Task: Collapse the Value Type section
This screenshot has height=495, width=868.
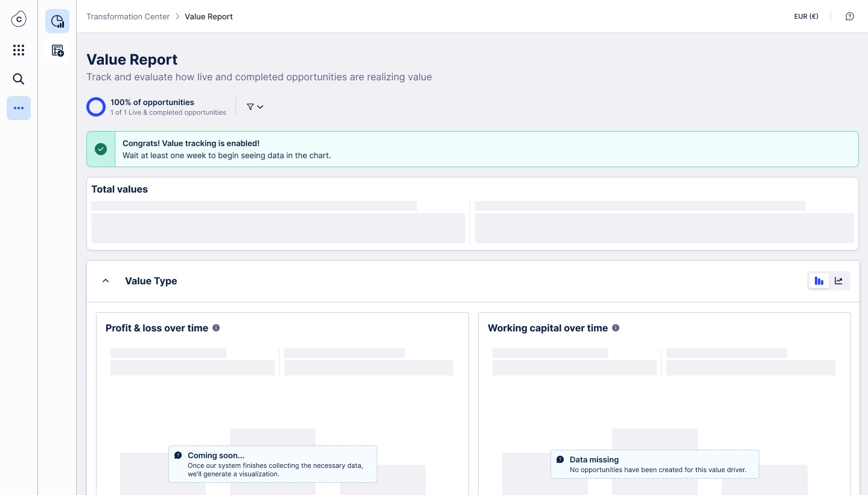Action: [x=106, y=281]
